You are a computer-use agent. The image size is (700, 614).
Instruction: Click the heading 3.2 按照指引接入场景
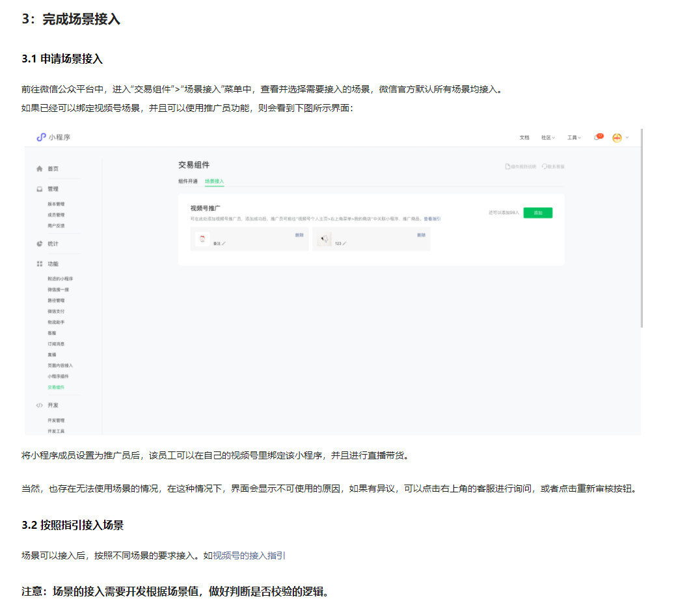(x=72, y=525)
